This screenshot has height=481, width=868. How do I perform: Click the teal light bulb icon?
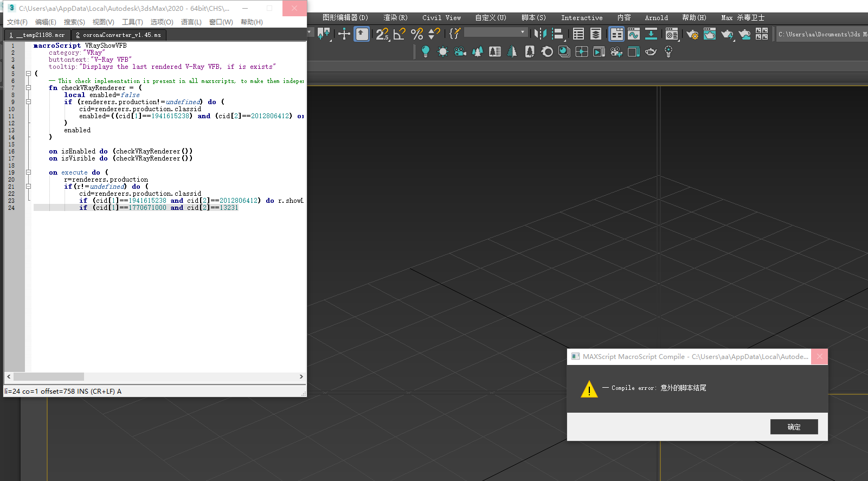click(426, 52)
